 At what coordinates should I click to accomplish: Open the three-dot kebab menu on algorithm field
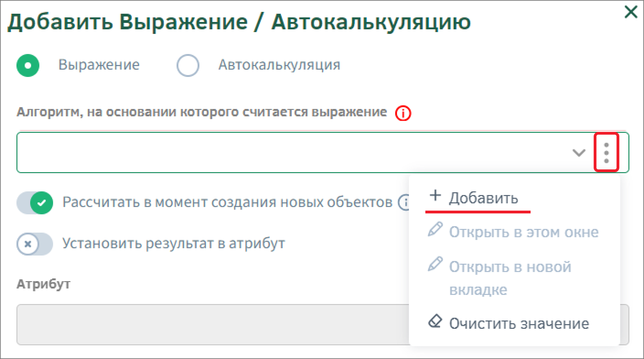607,152
